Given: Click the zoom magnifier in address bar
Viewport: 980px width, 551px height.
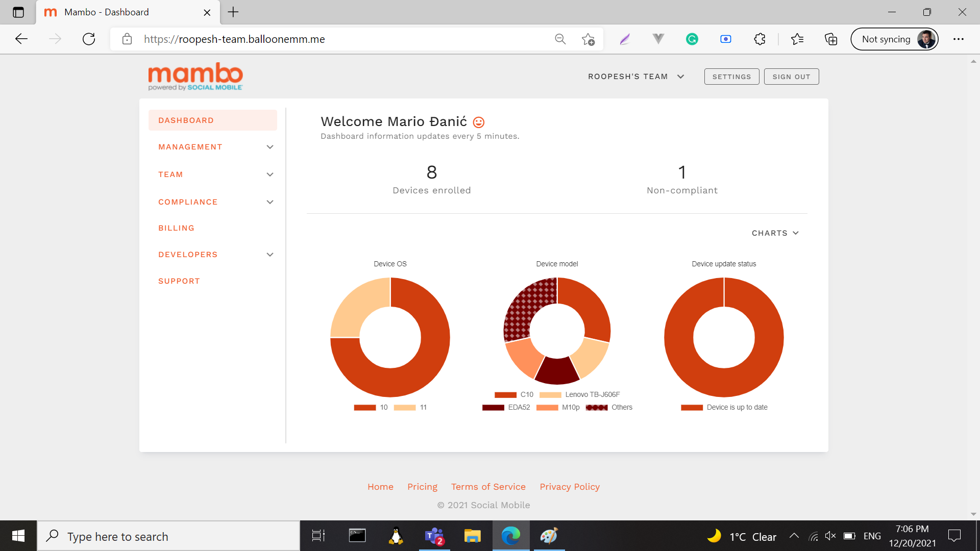Looking at the screenshot, I should [560, 39].
